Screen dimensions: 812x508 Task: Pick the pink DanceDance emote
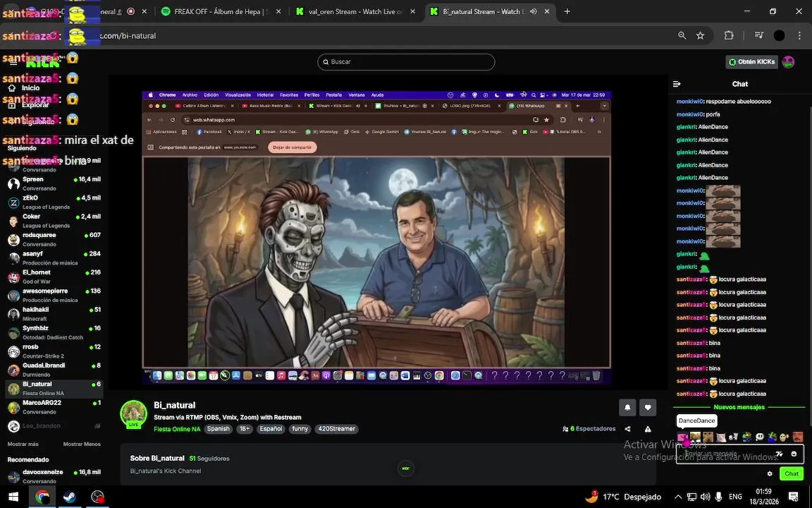(x=682, y=437)
